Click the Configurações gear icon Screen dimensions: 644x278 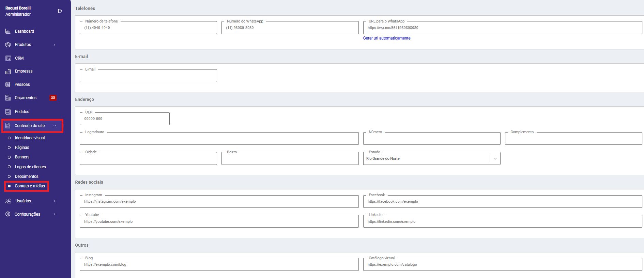point(8,214)
